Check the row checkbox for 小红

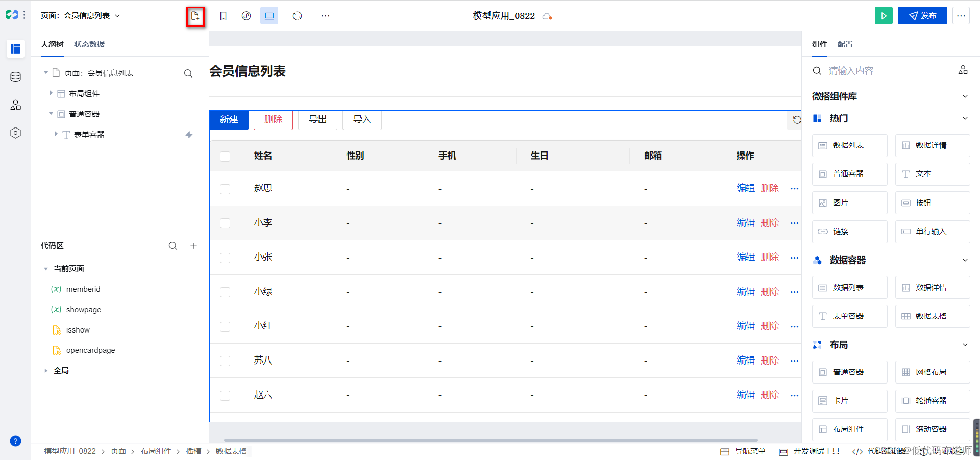[x=225, y=326]
